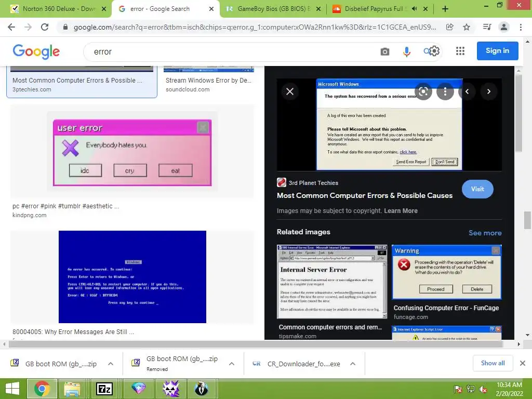Viewport: 532px width, 399px height.
Task: Click the large Microsoft Windows error preview image
Action: pos(389,125)
